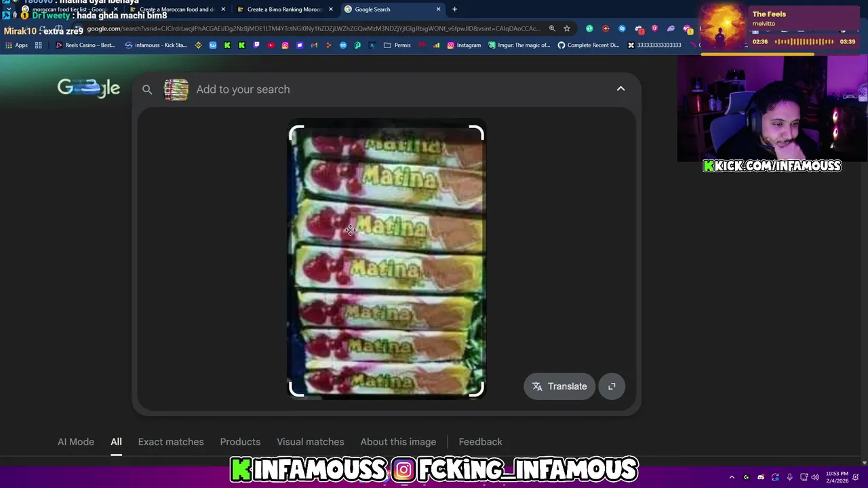Click the fullscreen expand icon beside Translate
The height and width of the screenshot is (488, 868).
tap(612, 386)
